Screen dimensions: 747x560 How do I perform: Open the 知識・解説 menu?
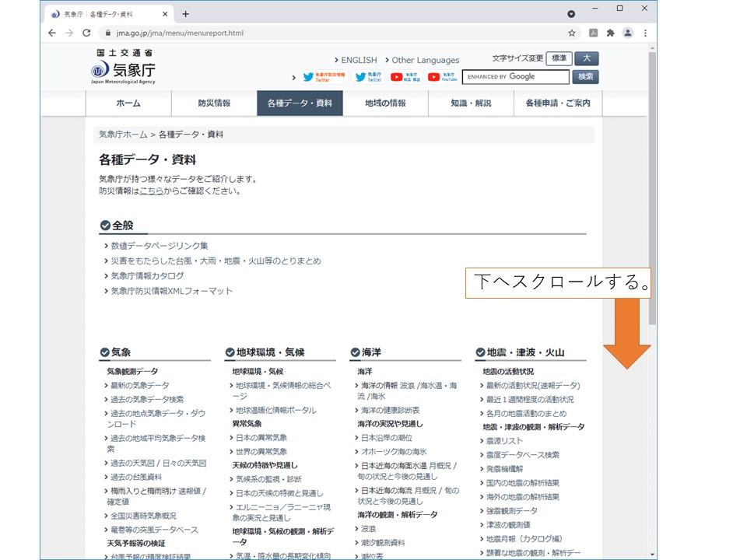coord(472,103)
